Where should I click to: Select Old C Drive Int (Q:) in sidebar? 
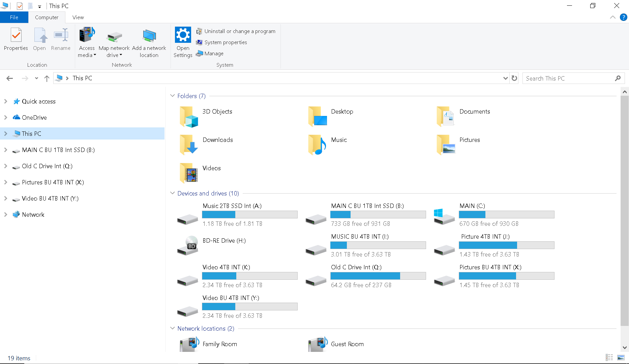pyautogui.click(x=47, y=166)
